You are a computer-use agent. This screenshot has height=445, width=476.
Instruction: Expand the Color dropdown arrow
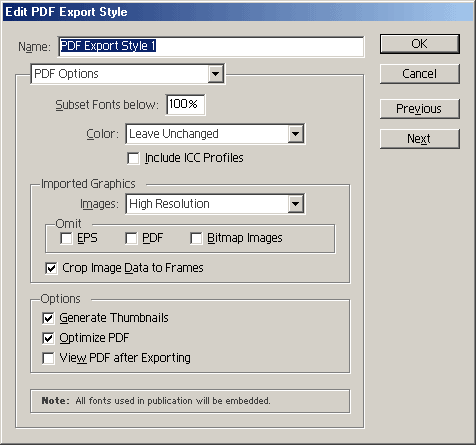click(x=296, y=134)
